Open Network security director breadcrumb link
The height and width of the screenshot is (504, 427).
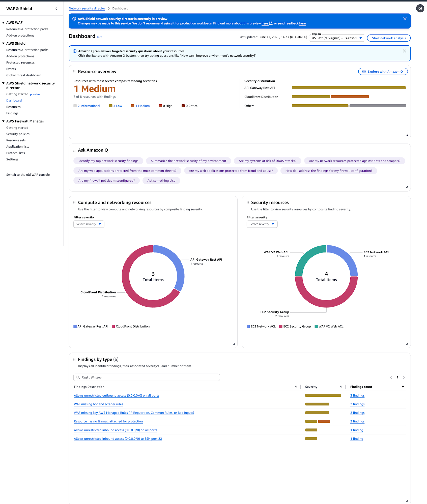(x=87, y=8)
